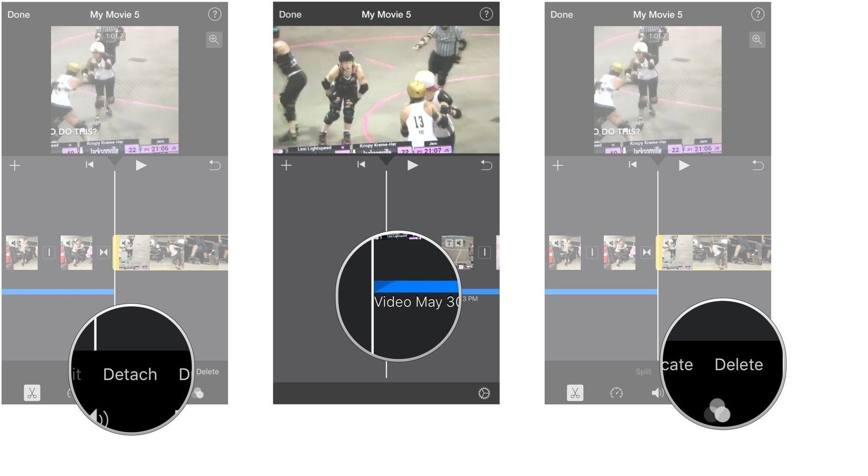Select the speedometer clip speed icon

click(x=616, y=393)
